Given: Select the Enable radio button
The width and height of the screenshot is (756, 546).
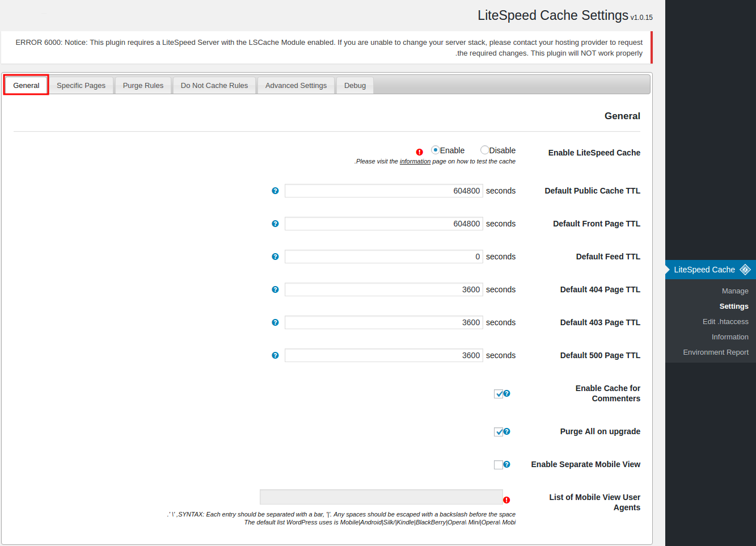Looking at the screenshot, I should tap(435, 150).
